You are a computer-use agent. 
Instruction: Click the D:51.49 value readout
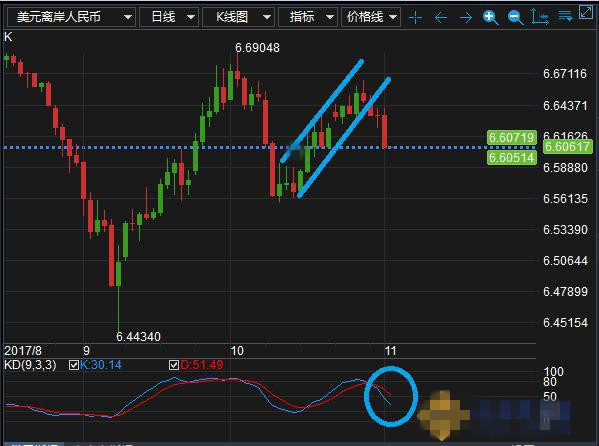pos(202,365)
